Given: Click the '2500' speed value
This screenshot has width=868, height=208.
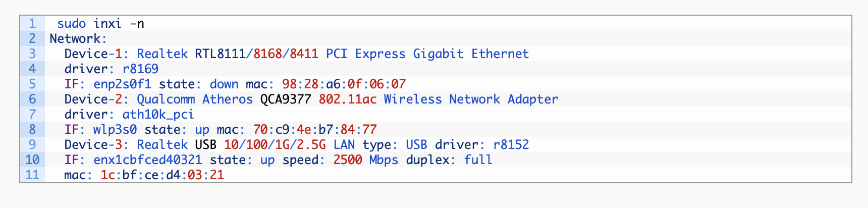Looking at the screenshot, I should pos(348,160).
